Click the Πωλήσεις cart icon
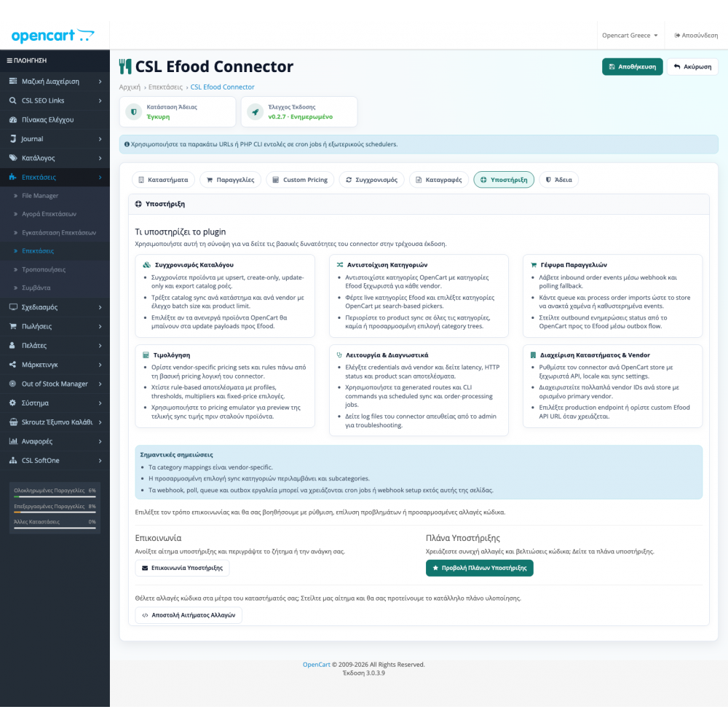The width and height of the screenshot is (728, 728). [x=13, y=326]
